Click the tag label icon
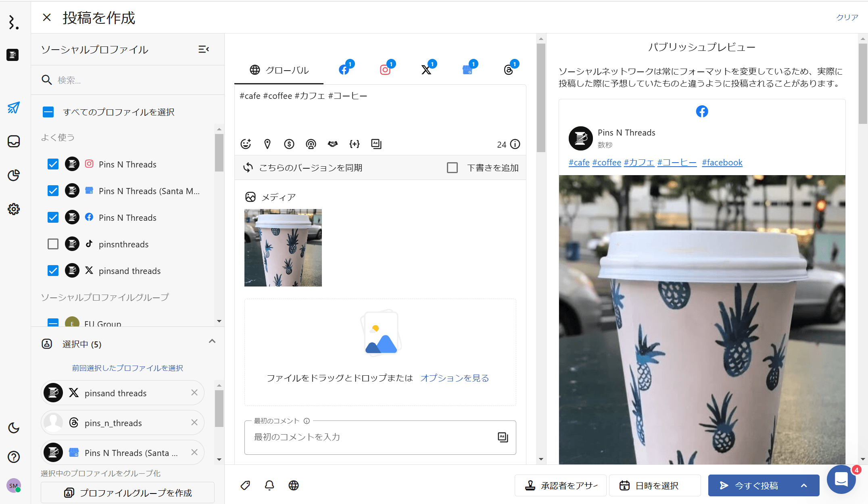The height and width of the screenshot is (504, 868). pos(245,485)
